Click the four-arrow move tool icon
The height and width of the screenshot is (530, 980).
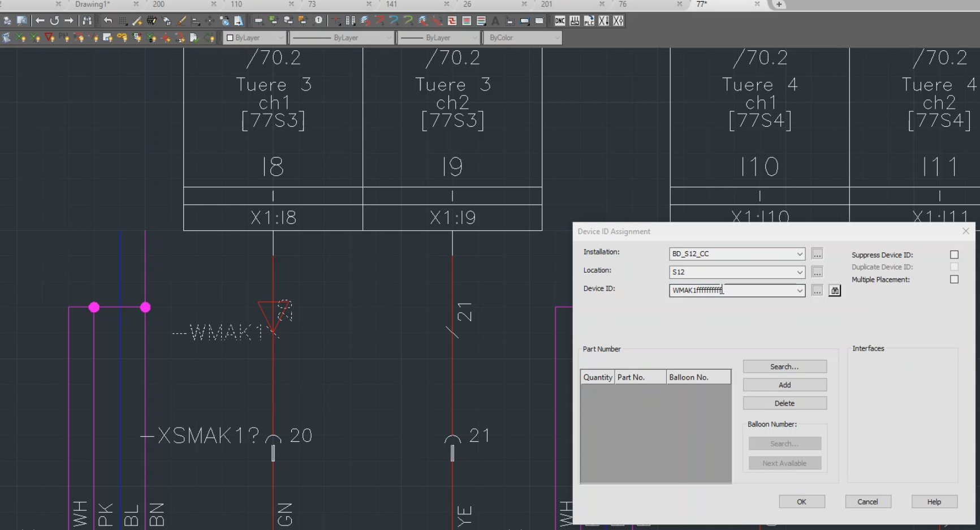209,21
